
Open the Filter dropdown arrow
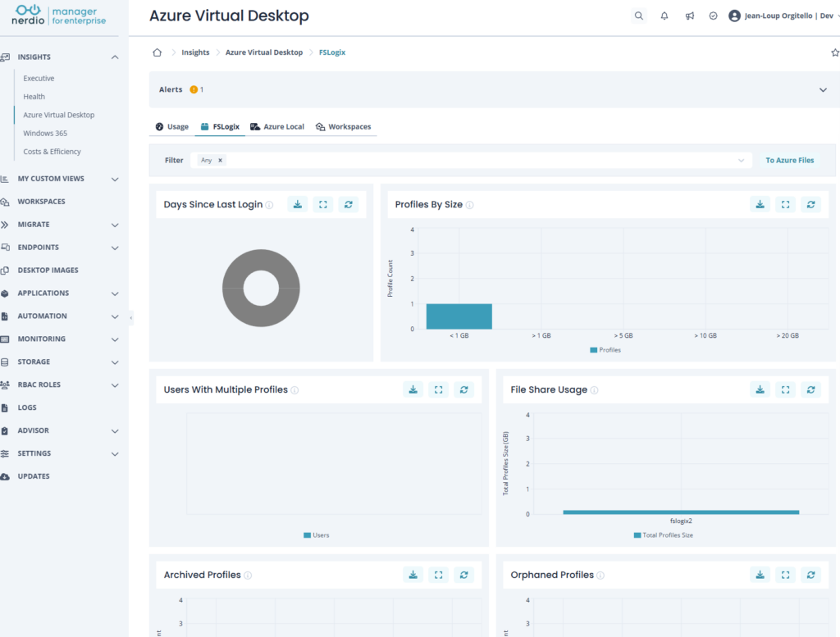pos(741,161)
